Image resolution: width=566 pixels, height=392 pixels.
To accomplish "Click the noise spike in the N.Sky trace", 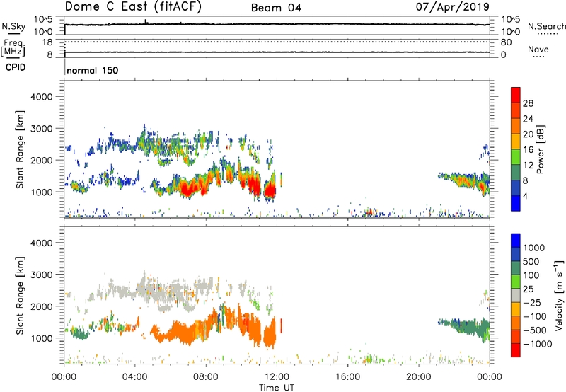I will [x=146, y=22].
